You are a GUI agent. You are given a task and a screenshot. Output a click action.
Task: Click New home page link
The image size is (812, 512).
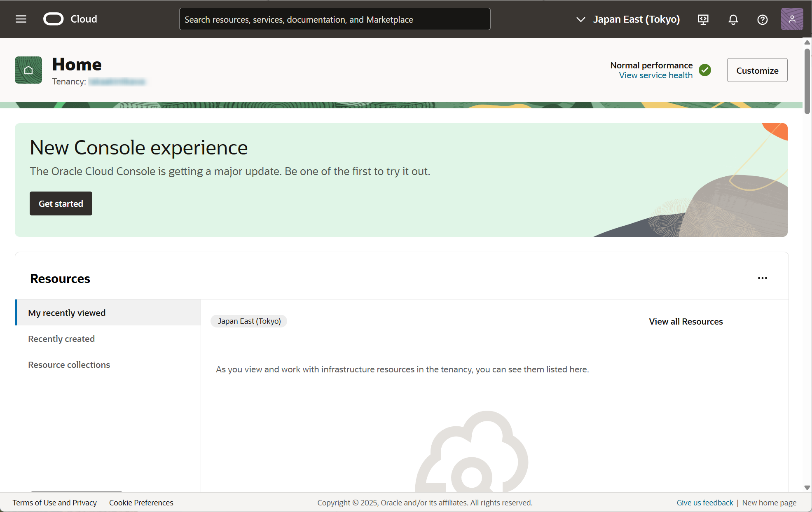tap(769, 503)
